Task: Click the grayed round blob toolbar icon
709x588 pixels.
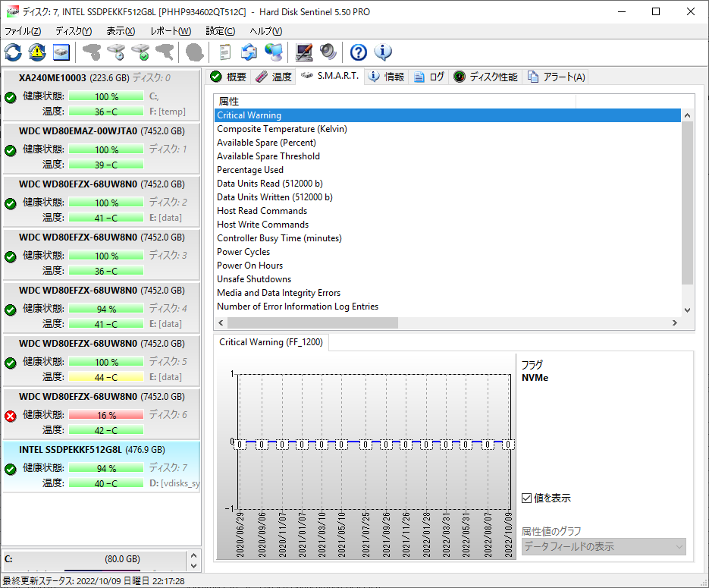Action: click(x=194, y=52)
